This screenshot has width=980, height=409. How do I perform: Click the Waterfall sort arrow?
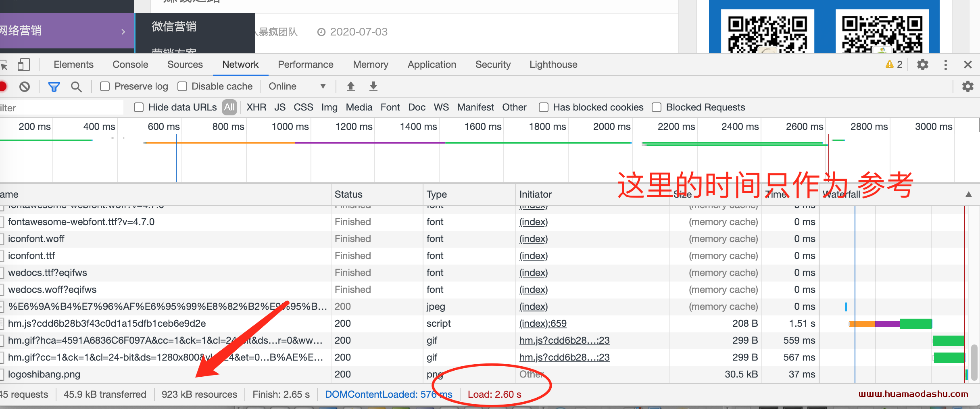[x=968, y=194]
